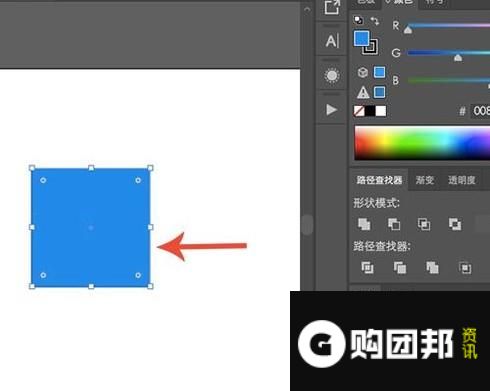Swap fill and stroke arrows
The height and width of the screenshot is (391, 490).
point(375,21)
